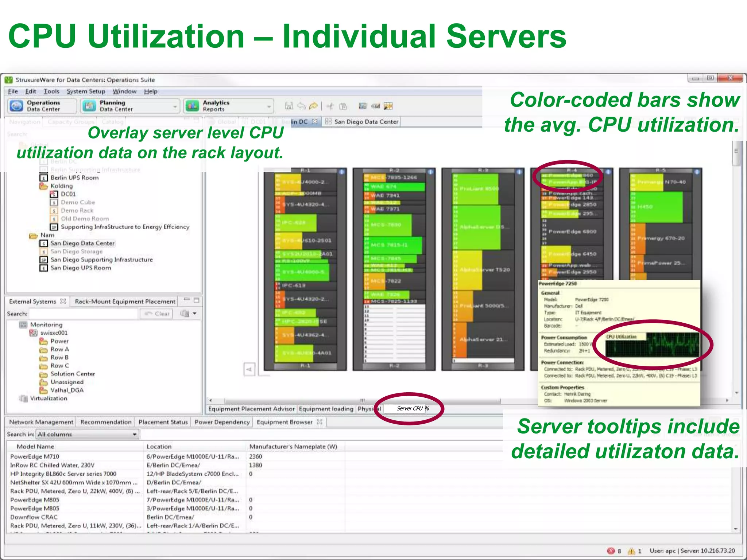The height and width of the screenshot is (560, 747).
Task: Open the Planning Data Center dropdown arrow
Action: [175, 106]
